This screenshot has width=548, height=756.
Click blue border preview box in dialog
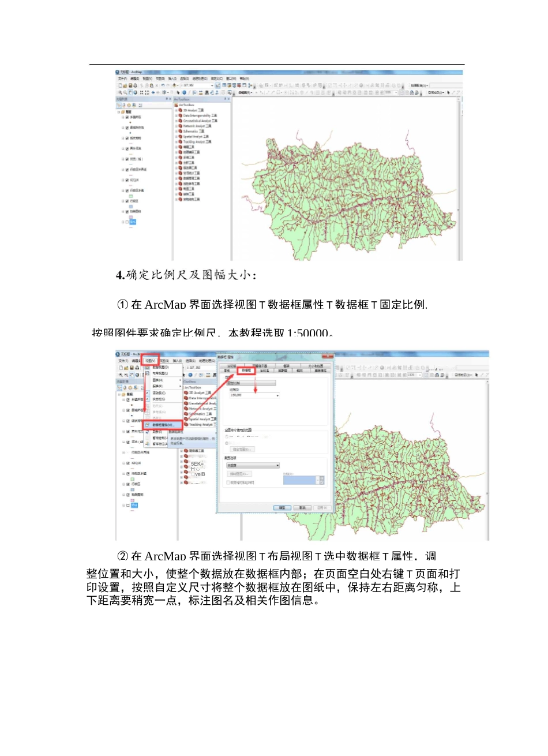[299, 480]
